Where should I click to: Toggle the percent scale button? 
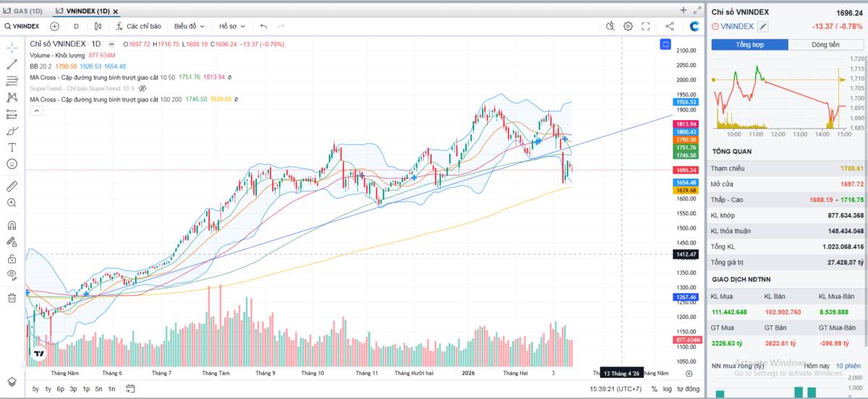pyautogui.click(x=654, y=389)
